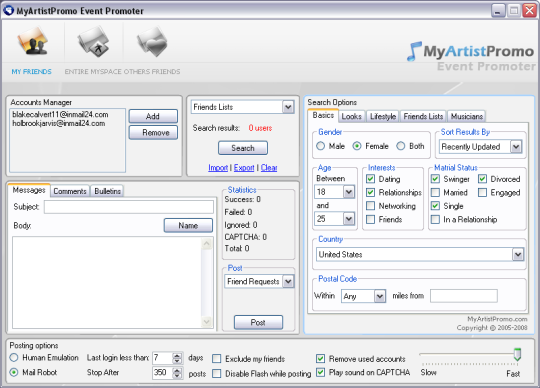The image size is (540, 388).
Task: Click the postal code miles from field
Action: [x=464, y=296]
